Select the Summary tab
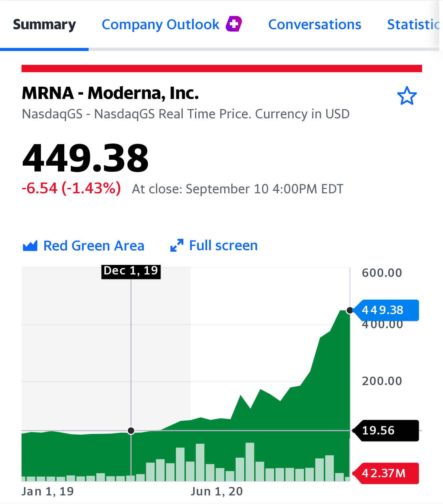 click(x=44, y=25)
